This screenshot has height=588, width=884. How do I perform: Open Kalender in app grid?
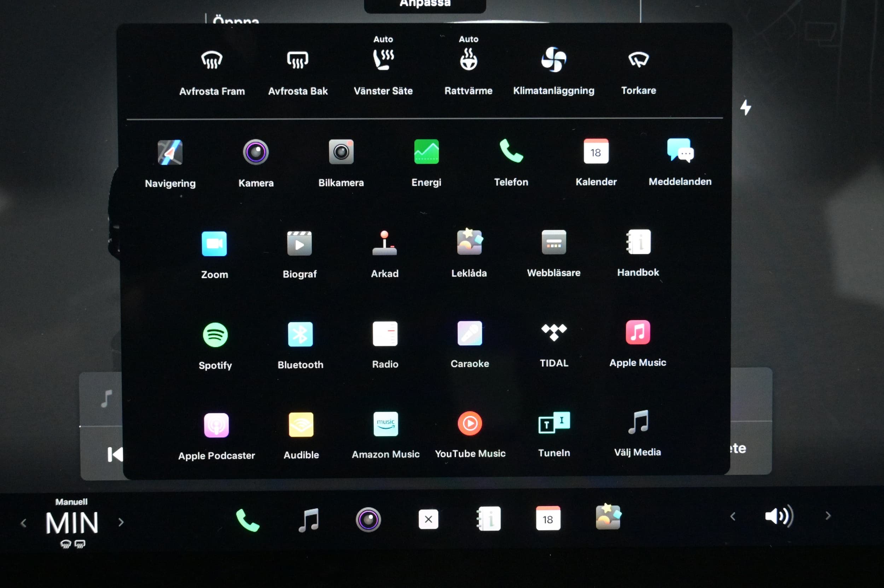tap(596, 151)
